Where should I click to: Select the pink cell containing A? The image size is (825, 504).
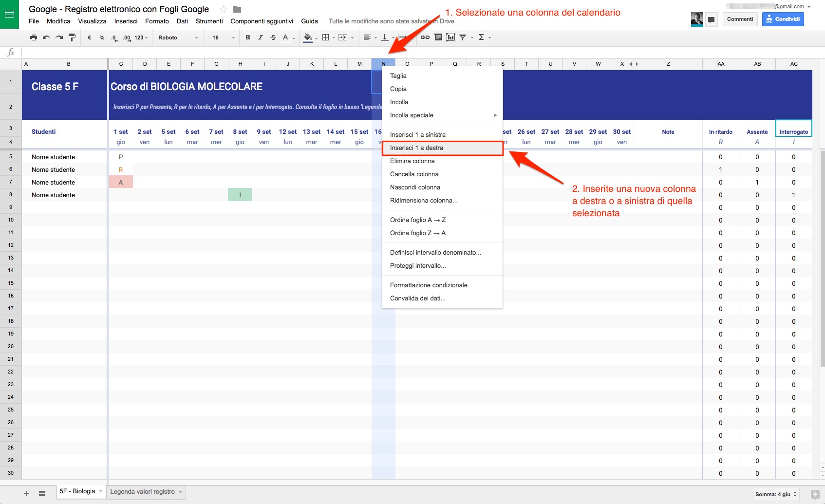click(x=121, y=182)
